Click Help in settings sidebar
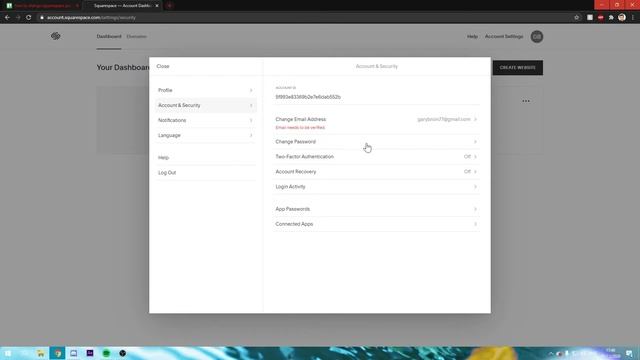 [x=163, y=158]
